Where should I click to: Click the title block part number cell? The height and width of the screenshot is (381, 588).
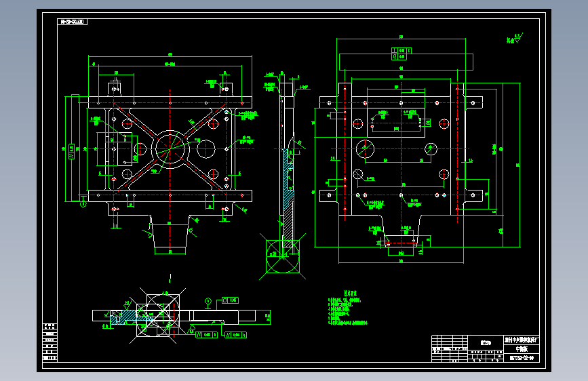[522, 358]
